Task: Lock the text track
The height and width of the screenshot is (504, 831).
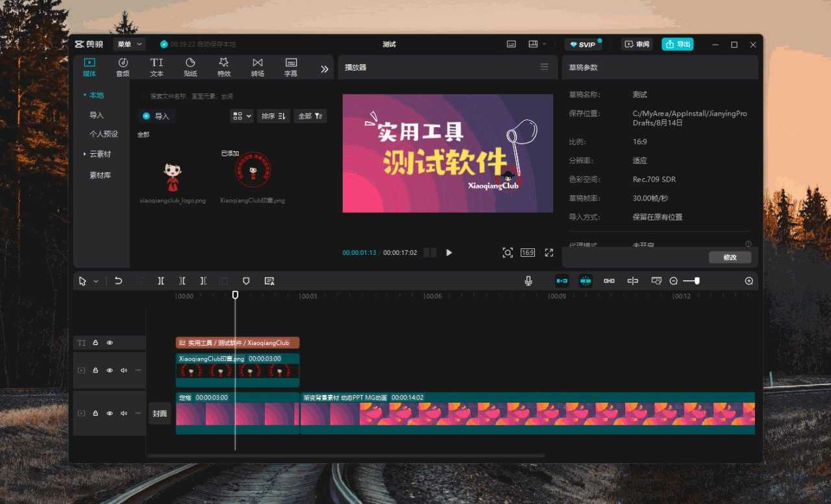Action: tap(95, 343)
